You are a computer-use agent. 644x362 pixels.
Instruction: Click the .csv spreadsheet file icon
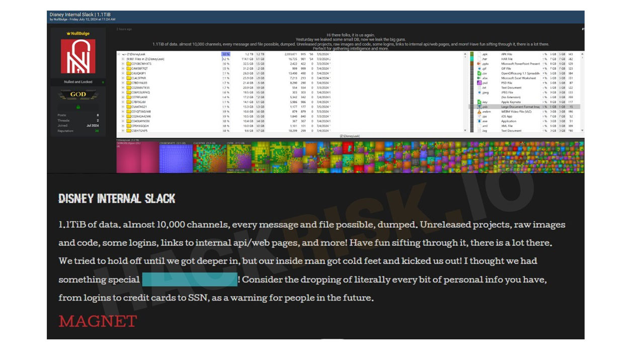click(479, 73)
